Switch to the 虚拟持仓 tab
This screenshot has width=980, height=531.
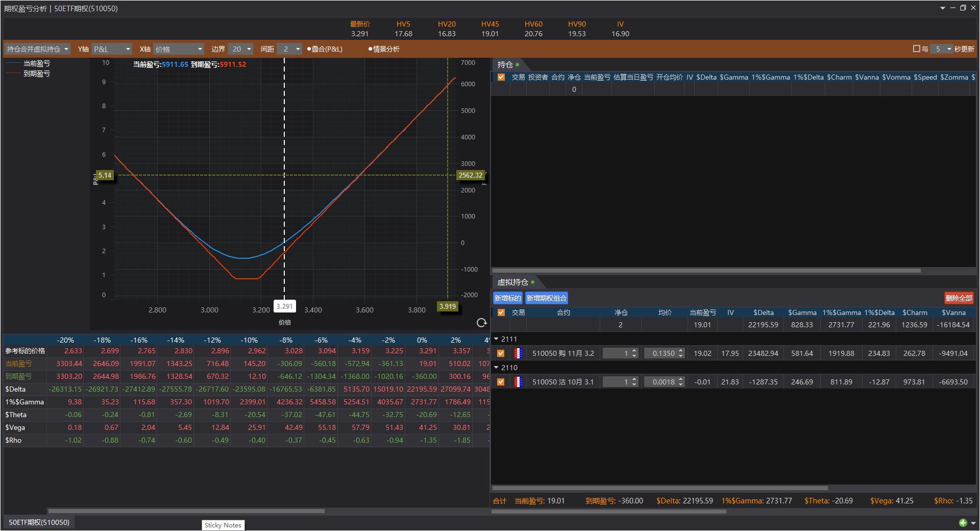(513, 282)
